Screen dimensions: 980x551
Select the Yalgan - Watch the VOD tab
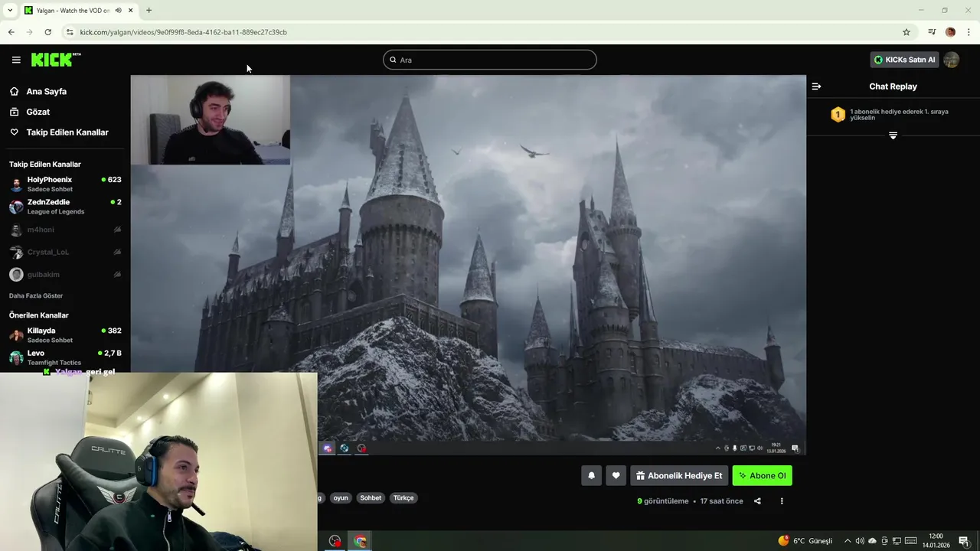[79, 10]
